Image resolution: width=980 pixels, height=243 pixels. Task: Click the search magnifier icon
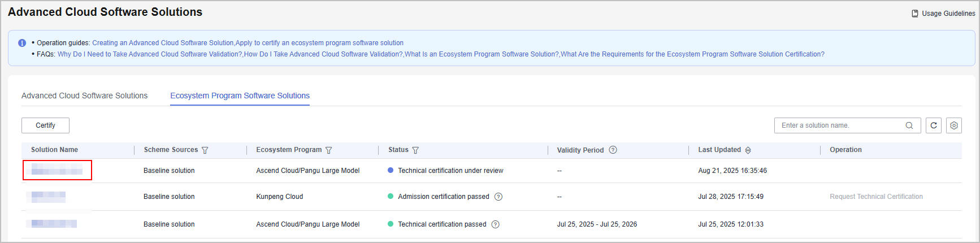tap(909, 125)
